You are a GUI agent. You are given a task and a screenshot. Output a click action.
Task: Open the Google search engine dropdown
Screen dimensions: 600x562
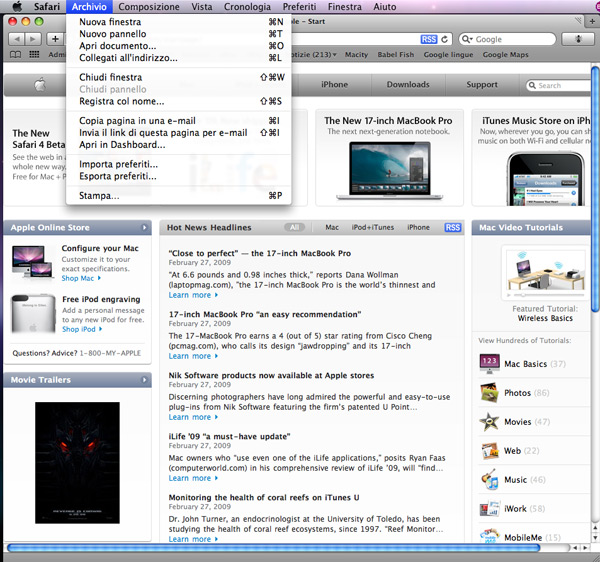pyautogui.click(x=467, y=39)
